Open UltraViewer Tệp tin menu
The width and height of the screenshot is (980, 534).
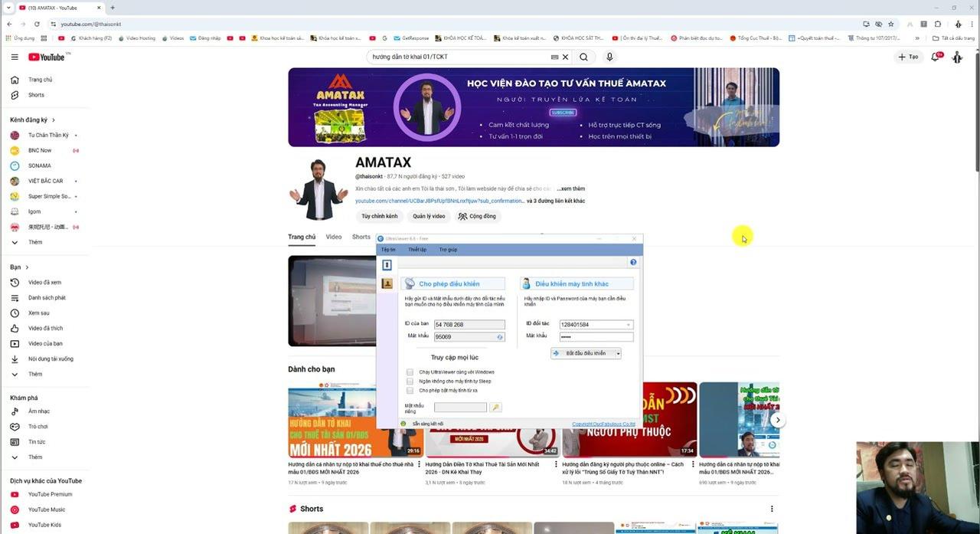click(x=389, y=250)
